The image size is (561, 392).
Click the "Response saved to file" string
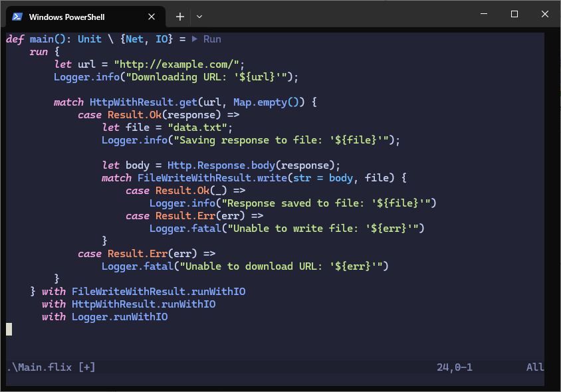[326, 203]
